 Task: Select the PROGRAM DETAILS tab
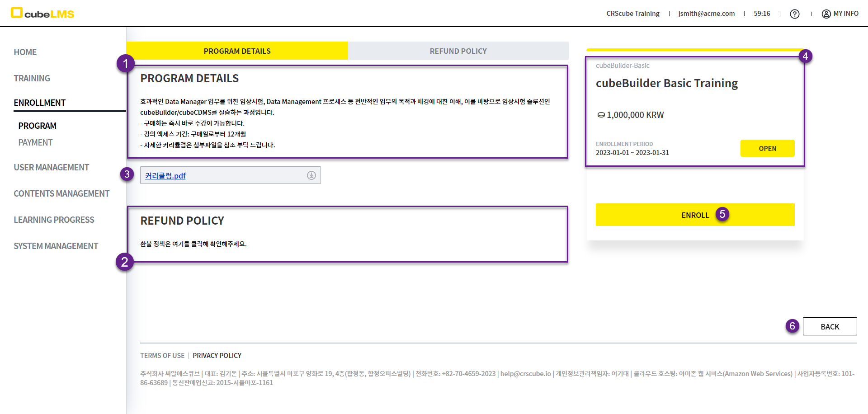(237, 51)
